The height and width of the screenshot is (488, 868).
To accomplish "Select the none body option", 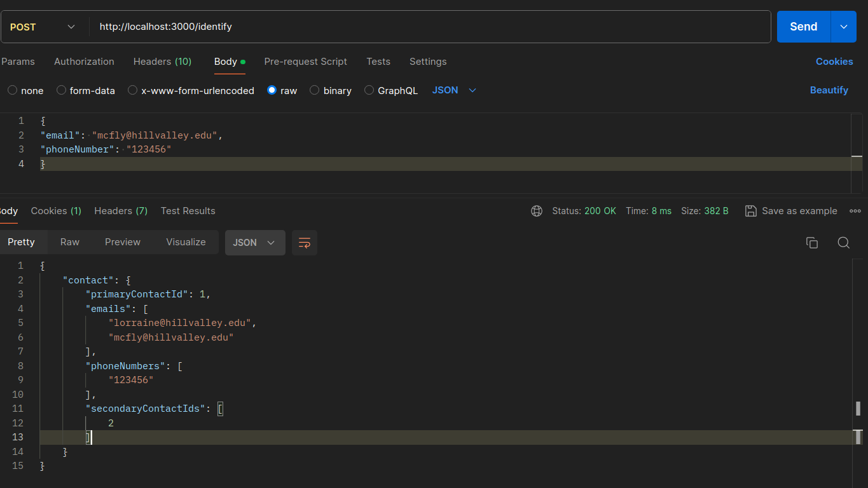I will click(x=13, y=90).
